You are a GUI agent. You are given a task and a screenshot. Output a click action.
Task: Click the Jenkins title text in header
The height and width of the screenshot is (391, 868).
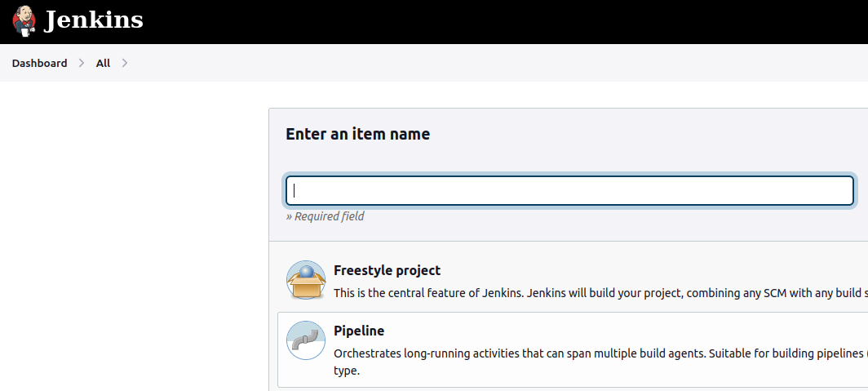click(x=94, y=20)
